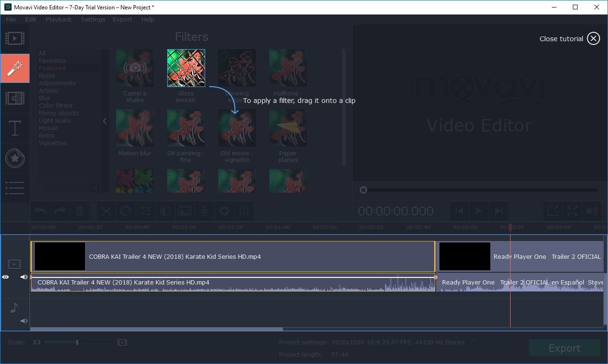Open the Transitions tab in sidebar
608x364 pixels.
15,98
